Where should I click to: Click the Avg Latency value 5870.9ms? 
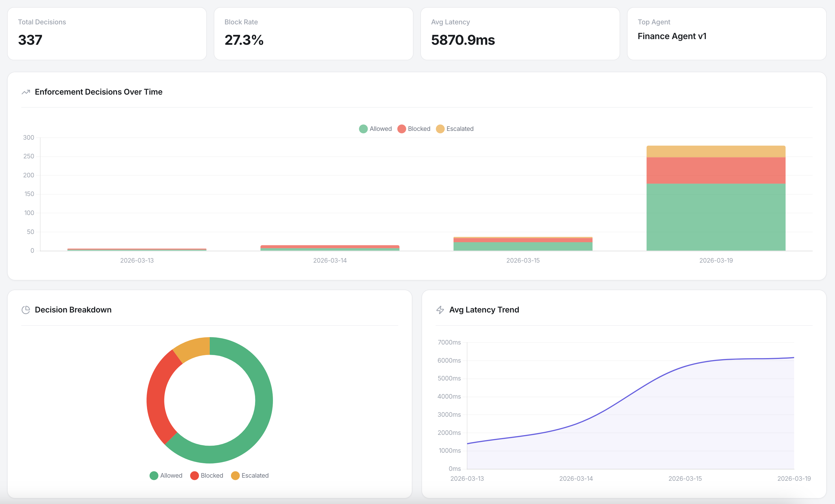click(x=463, y=40)
